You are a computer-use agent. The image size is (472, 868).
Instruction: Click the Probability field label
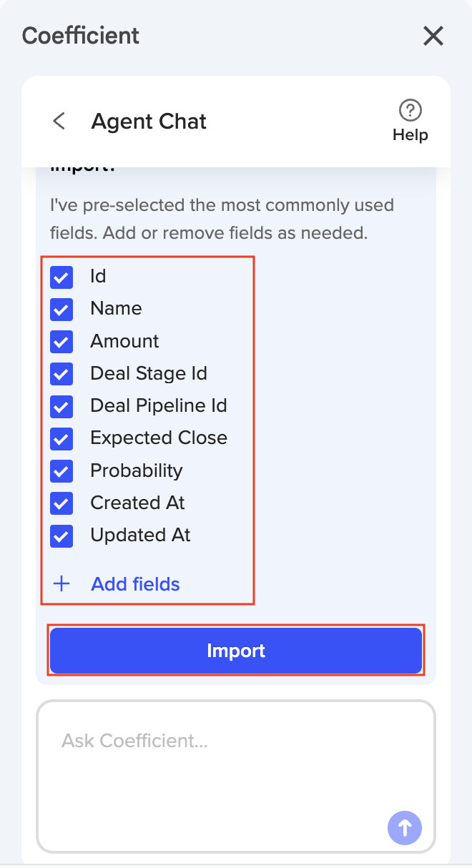tap(136, 470)
